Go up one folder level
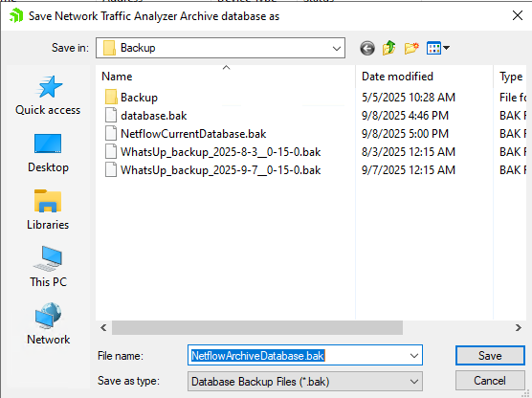 coord(388,48)
